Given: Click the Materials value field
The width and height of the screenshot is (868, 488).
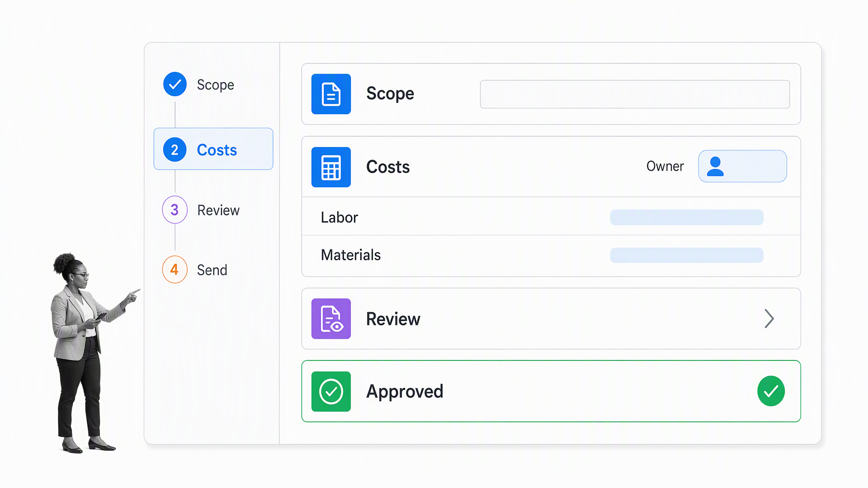Looking at the screenshot, I should (687, 255).
